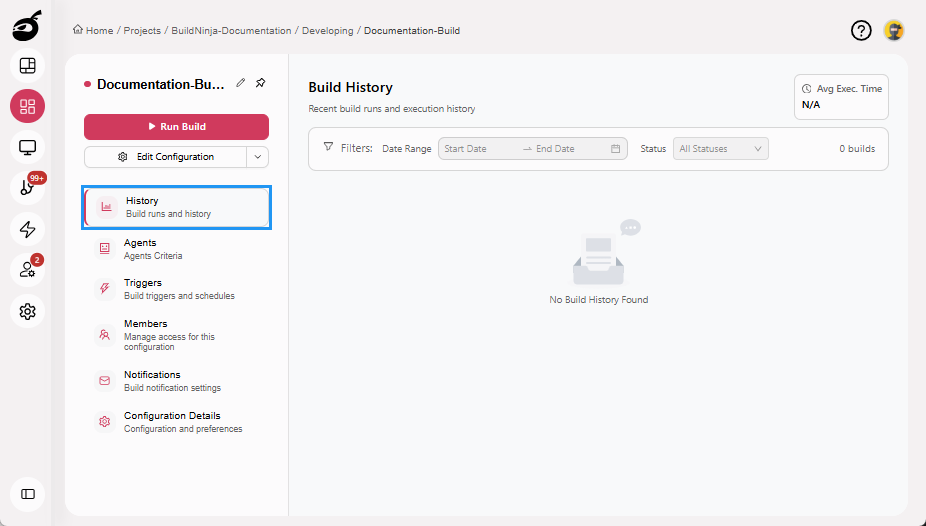Viewport: 926px width, 526px height.
Task: Open the Date Range calendar picker
Action: 615,149
